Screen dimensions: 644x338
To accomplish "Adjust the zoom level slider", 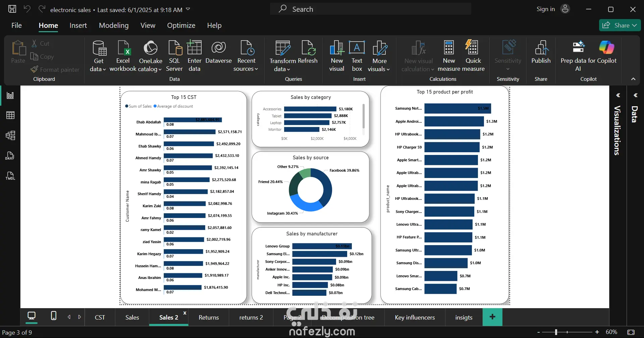I will (556, 332).
